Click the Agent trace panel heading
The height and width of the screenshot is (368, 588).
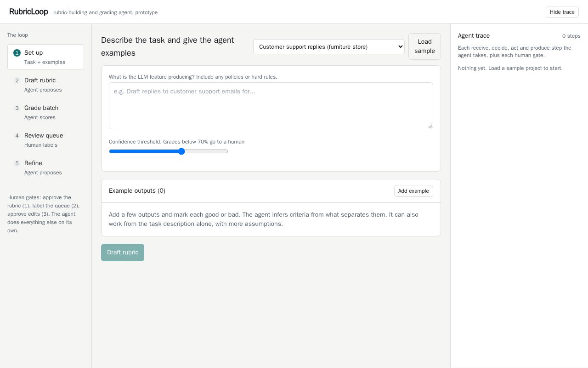click(474, 36)
